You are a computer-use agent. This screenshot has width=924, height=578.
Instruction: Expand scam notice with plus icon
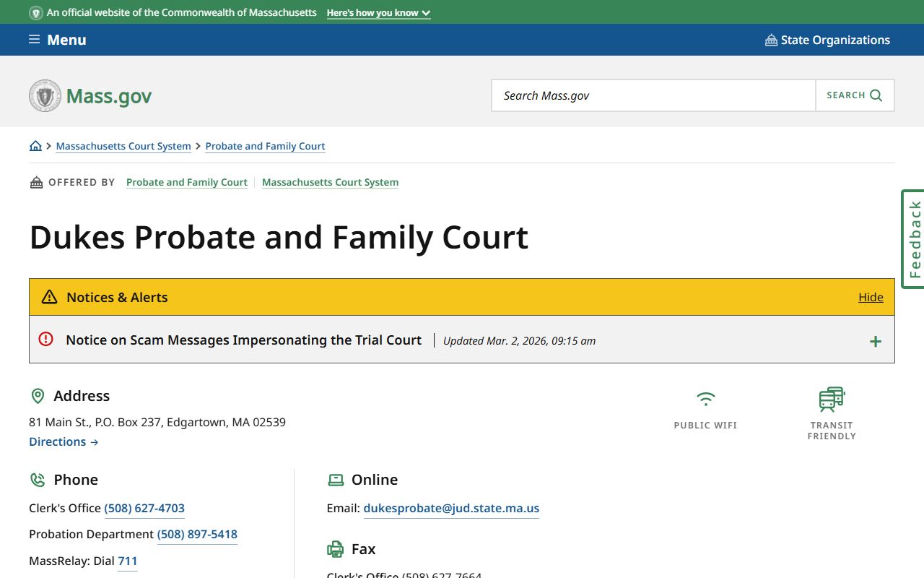tap(875, 341)
